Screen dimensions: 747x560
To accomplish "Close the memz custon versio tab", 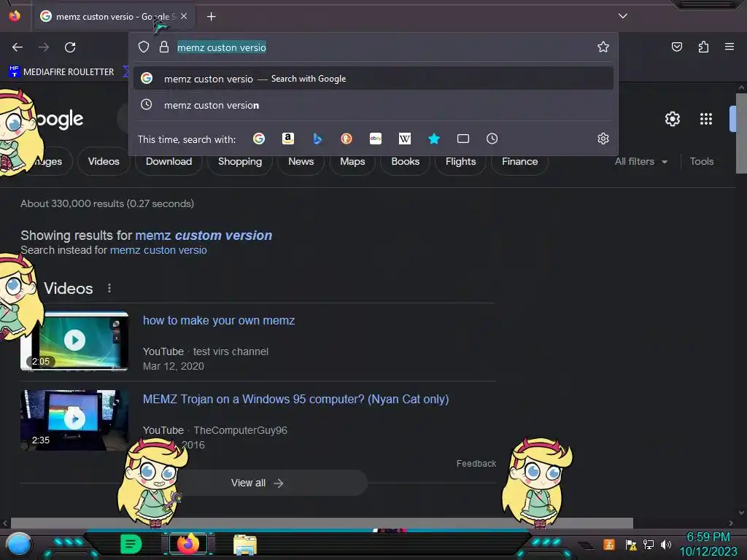I will [x=184, y=16].
